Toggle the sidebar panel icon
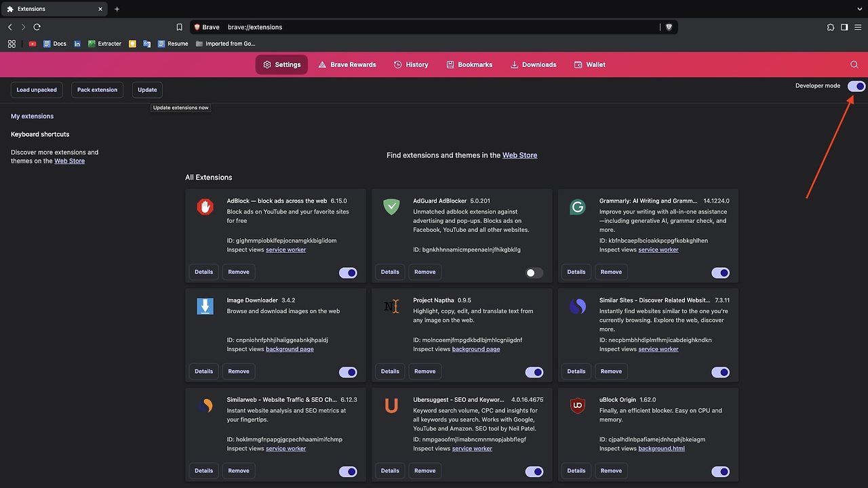 coord(844,27)
